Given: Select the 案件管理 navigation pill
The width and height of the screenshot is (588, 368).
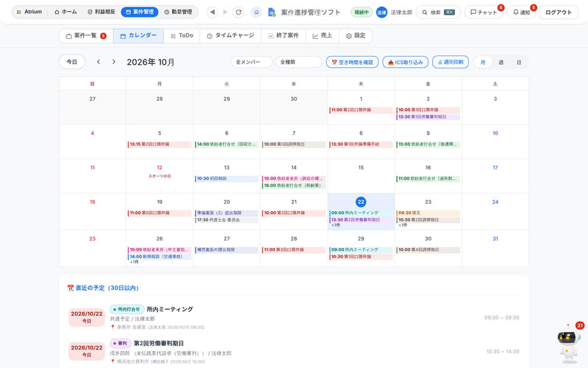Looking at the screenshot, I should [140, 12].
